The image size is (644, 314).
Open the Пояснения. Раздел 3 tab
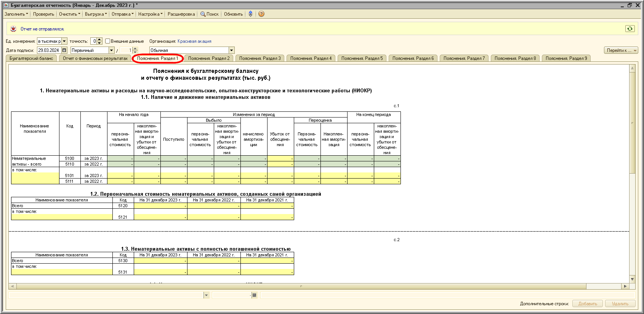click(260, 58)
